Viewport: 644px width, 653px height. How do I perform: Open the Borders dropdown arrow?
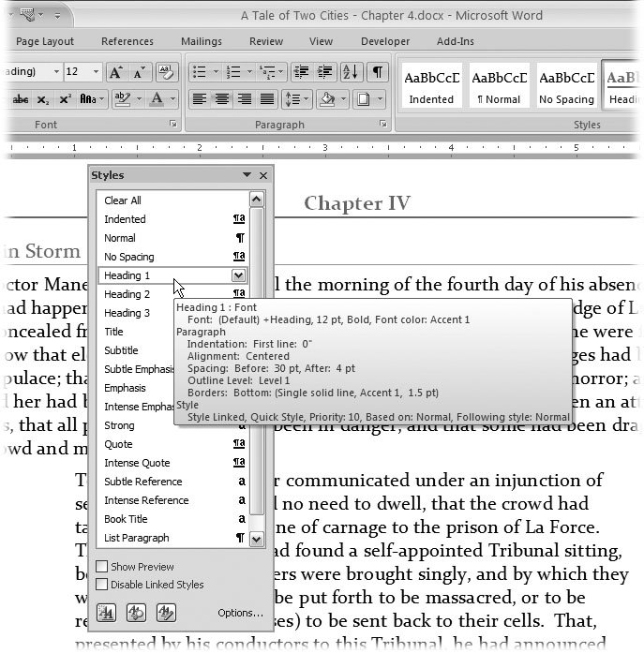pos(380,99)
